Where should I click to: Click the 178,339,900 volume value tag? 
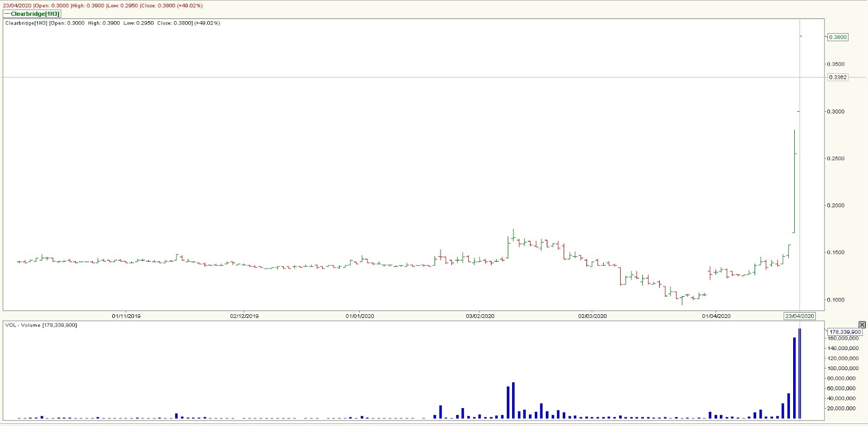point(845,332)
